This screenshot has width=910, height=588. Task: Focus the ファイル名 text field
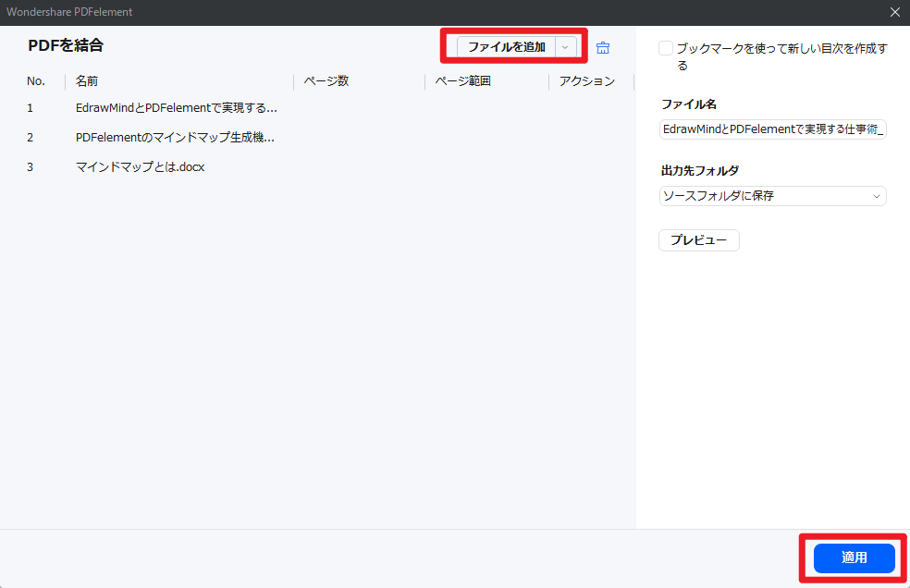(772, 130)
